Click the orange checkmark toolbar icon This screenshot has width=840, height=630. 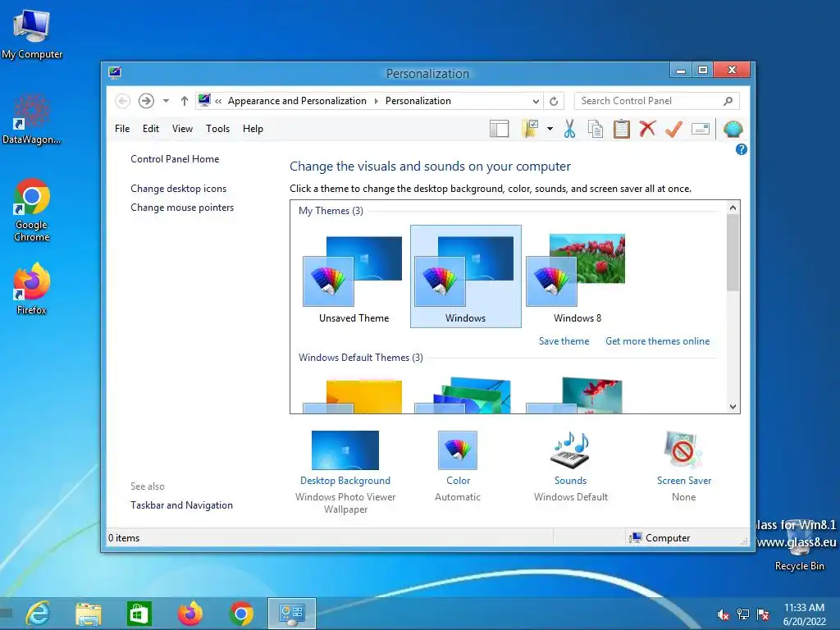(673, 129)
